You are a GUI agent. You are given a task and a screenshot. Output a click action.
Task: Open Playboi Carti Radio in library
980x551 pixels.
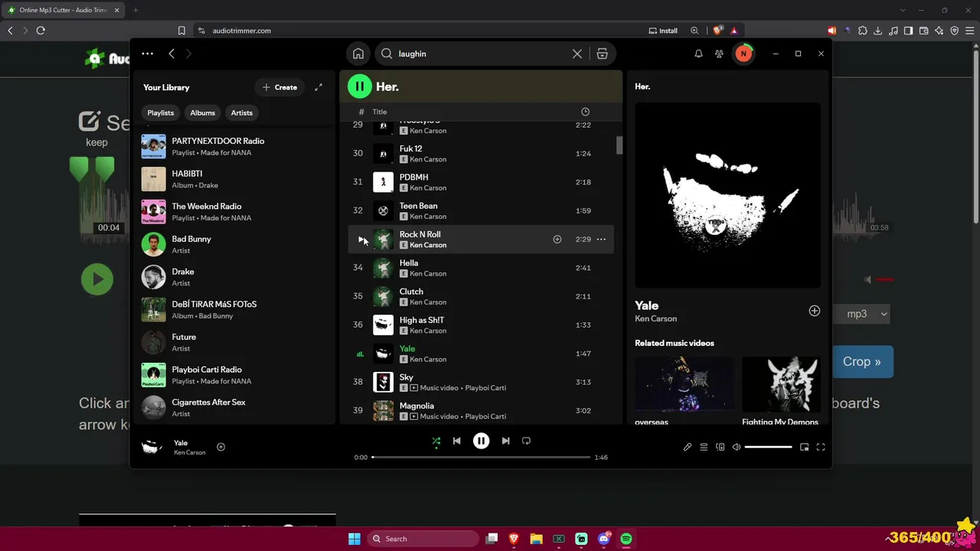[234, 375]
